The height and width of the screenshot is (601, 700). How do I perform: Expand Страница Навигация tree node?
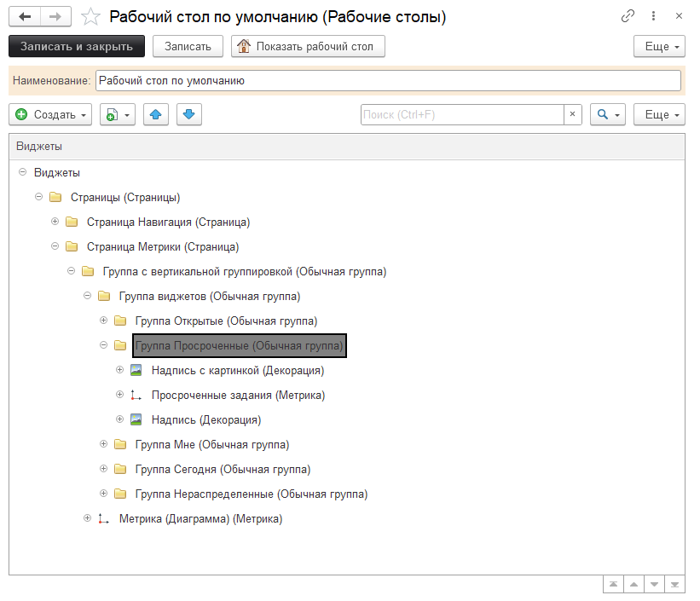(55, 222)
